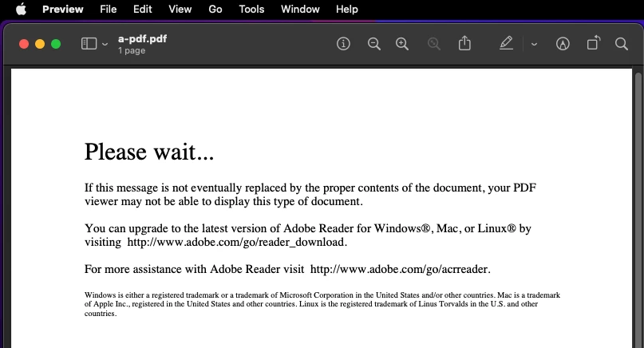Open the Go menu

pyautogui.click(x=215, y=9)
